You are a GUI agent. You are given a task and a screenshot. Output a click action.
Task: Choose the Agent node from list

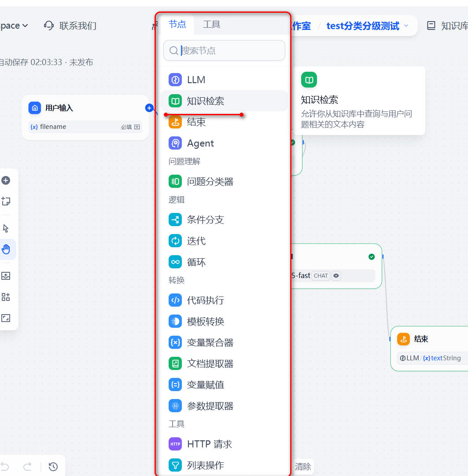pos(200,143)
